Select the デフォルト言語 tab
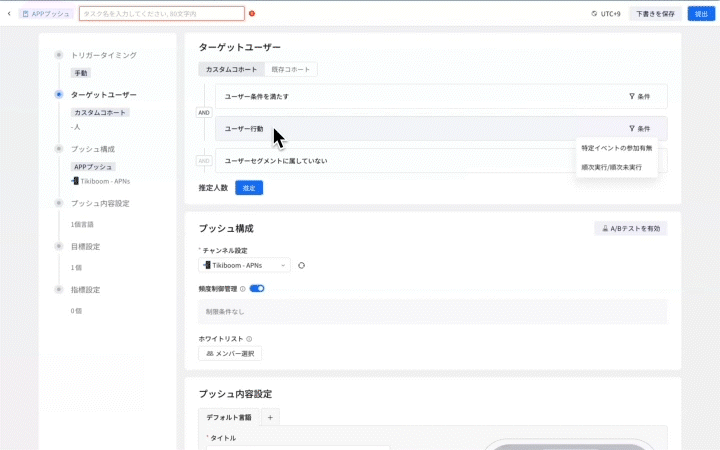 229,417
